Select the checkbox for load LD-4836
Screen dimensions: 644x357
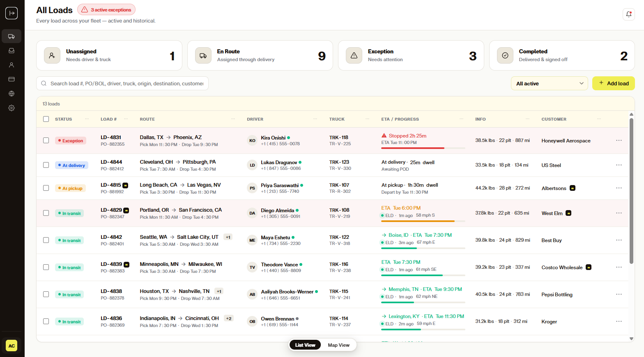(46, 321)
